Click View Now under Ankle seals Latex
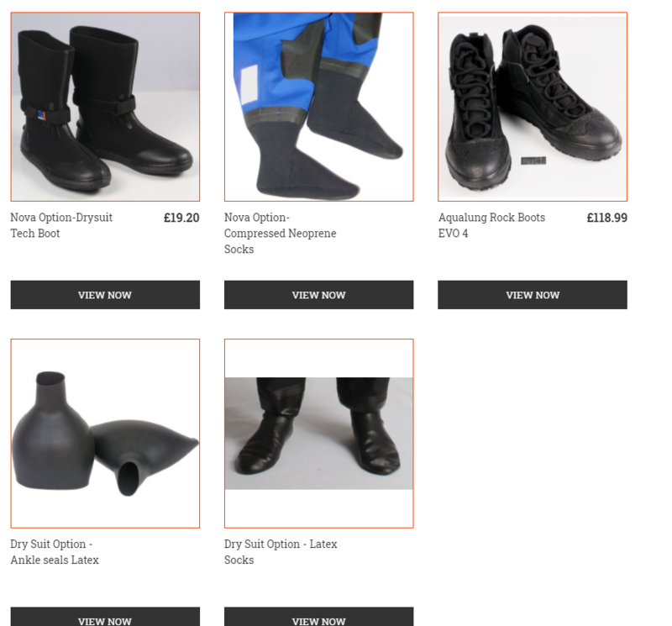 pos(105,618)
